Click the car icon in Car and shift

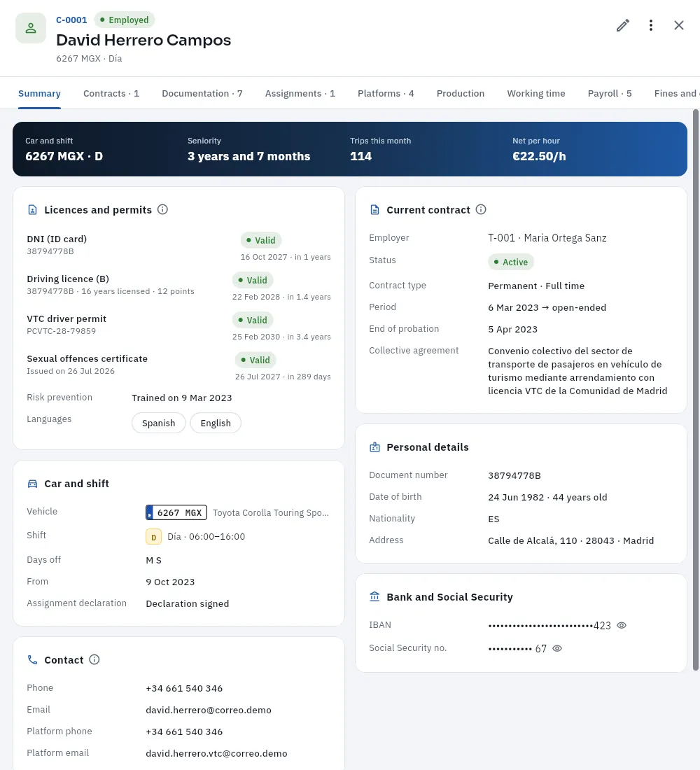32,484
